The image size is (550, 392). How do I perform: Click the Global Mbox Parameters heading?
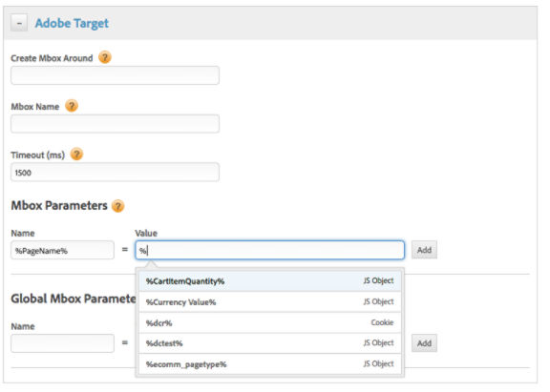(74, 299)
